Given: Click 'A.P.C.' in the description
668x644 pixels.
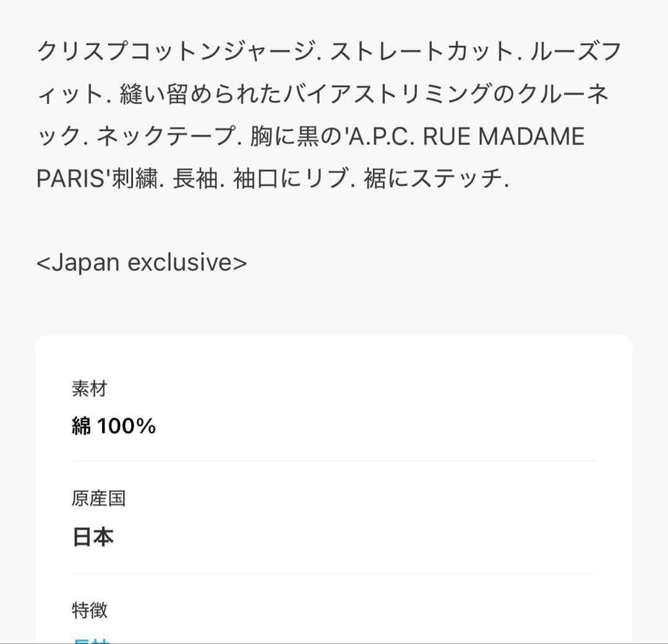Looking at the screenshot, I should (382, 137).
